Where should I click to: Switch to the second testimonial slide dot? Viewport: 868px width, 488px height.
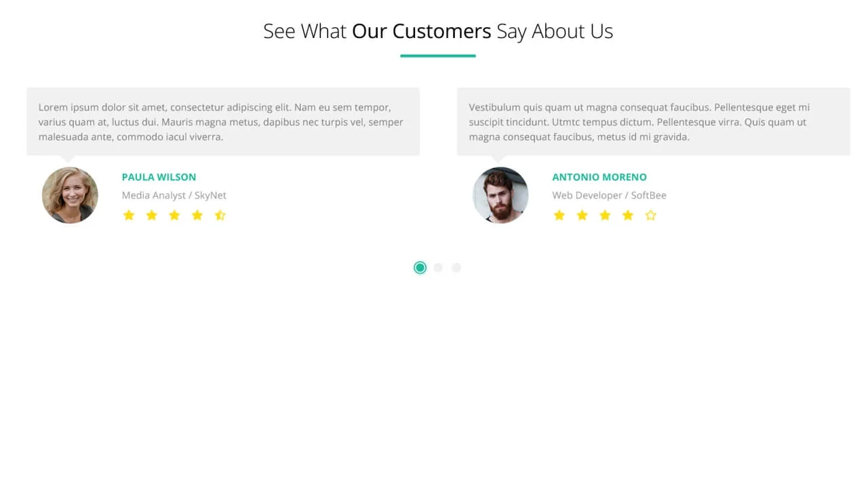(438, 268)
